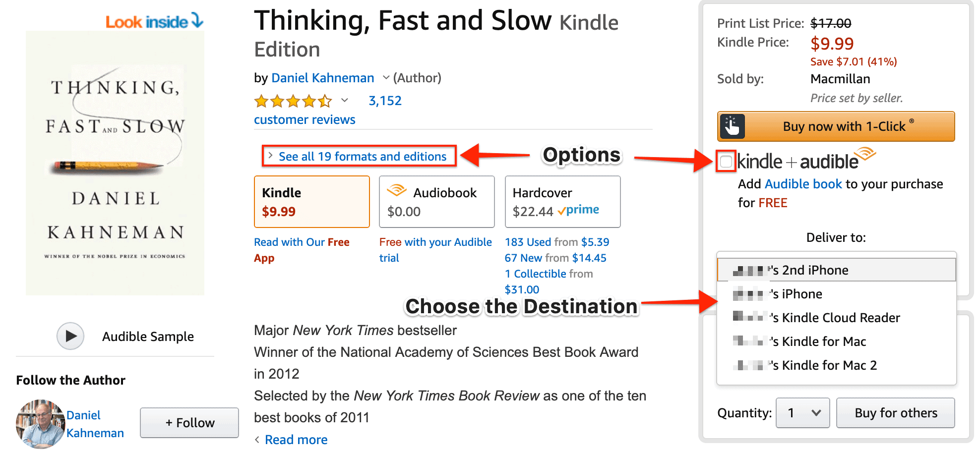The image size is (980, 453).
Task: Select the Kindle $9.99 format option
Action: coord(311,201)
